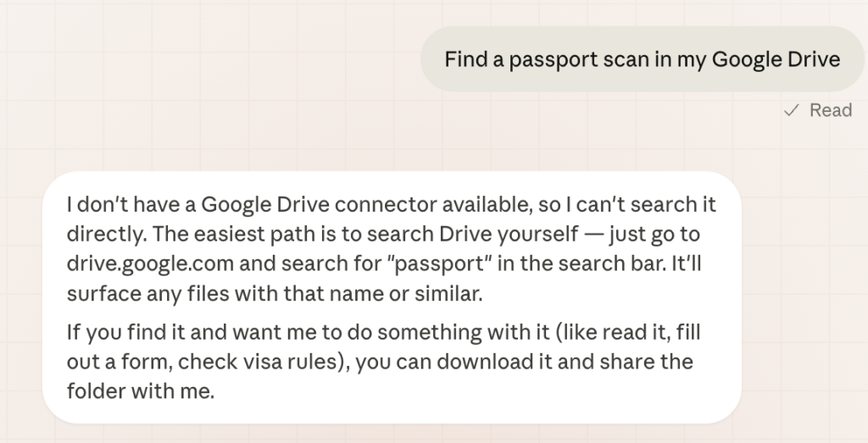Click the last line "folder with me."
This screenshot has height=443, width=868.
140,391
